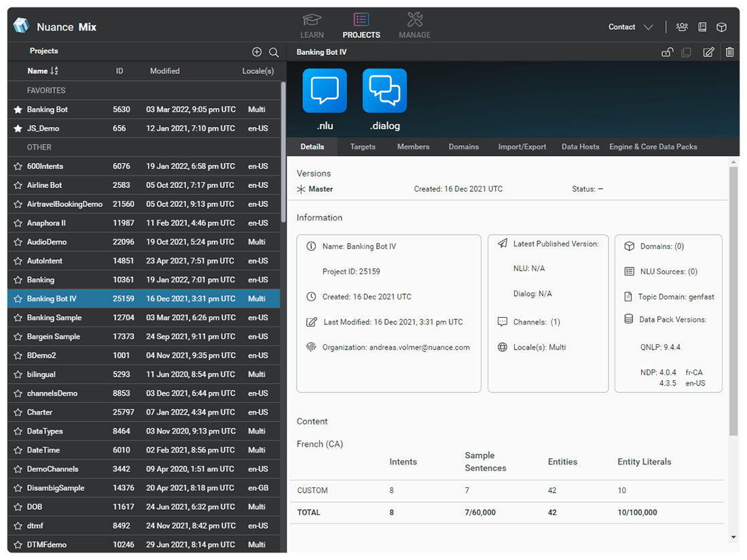Click the Channels: (1) entry
Viewport: 747px width, 560px height.
pos(529,322)
